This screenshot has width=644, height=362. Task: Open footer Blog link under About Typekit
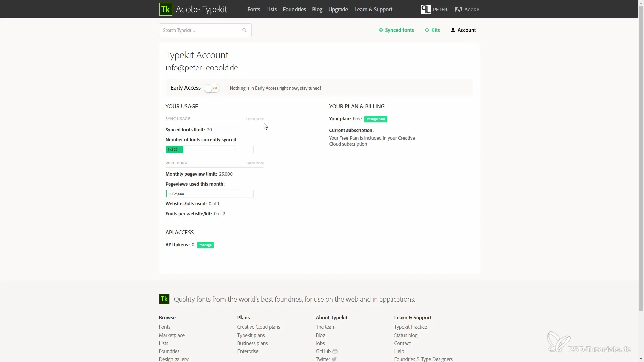pos(320,335)
